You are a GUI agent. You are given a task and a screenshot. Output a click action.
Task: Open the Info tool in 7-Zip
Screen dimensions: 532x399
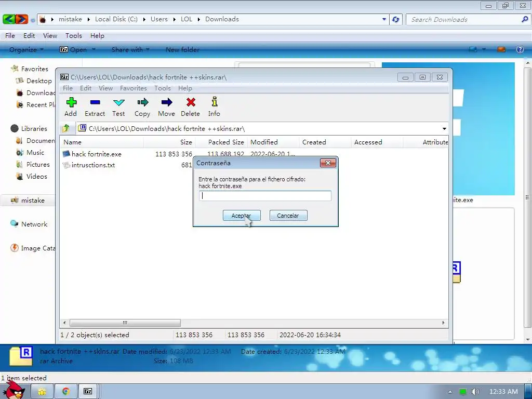[x=215, y=102]
